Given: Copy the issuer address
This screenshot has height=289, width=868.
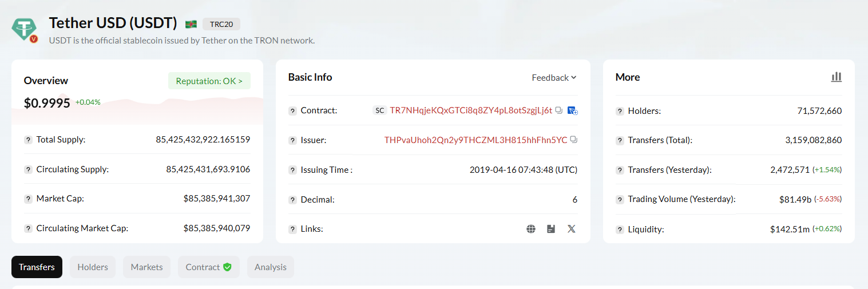Looking at the screenshot, I should [574, 140].
